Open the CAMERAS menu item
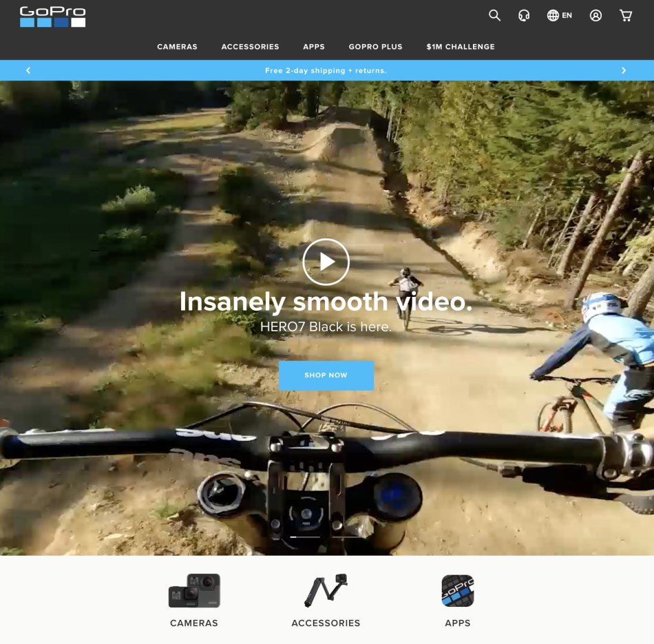654x644 pixels. coord(177,46)
